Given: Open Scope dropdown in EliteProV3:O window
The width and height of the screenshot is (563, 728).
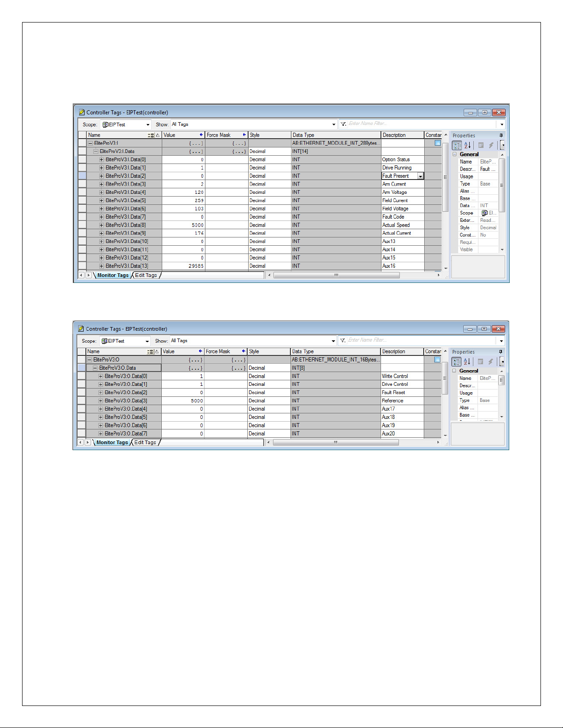Looking at the screenshot, I should [147, 341].
